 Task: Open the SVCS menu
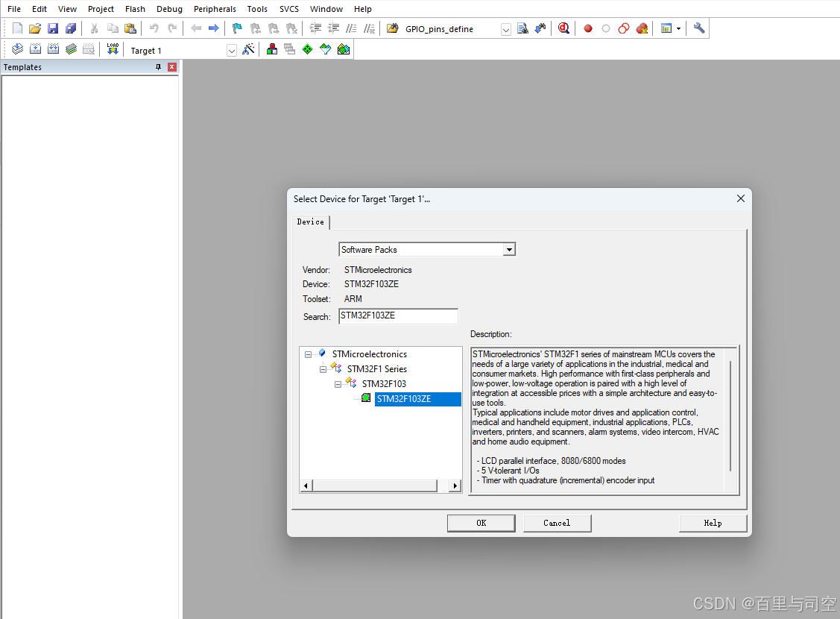coord(288,9)
